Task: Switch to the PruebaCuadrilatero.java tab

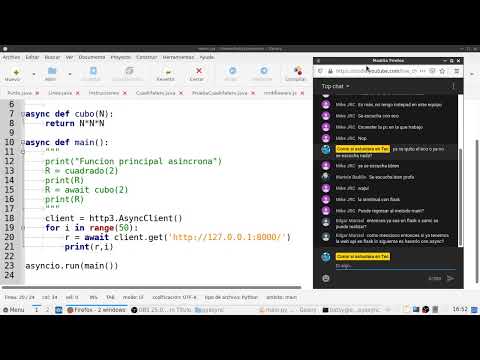Action: coord(220,93)
